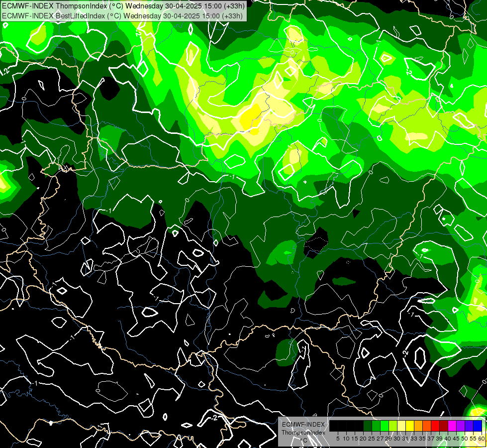Image resolution: width=487 pixels, height=448 pixels.
Task: Click the legend scale value 20
Action: click(363, 439)
